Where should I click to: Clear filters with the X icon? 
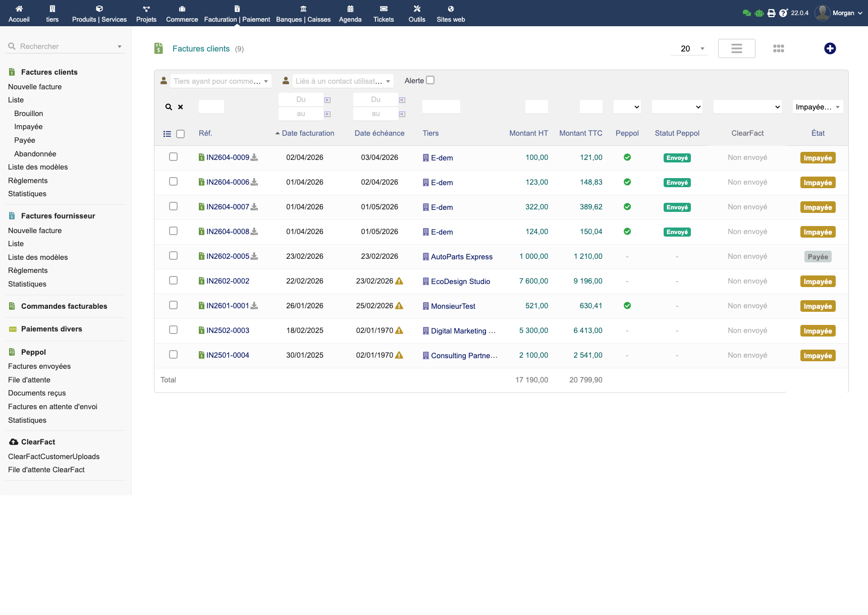(x=181, y=107)
